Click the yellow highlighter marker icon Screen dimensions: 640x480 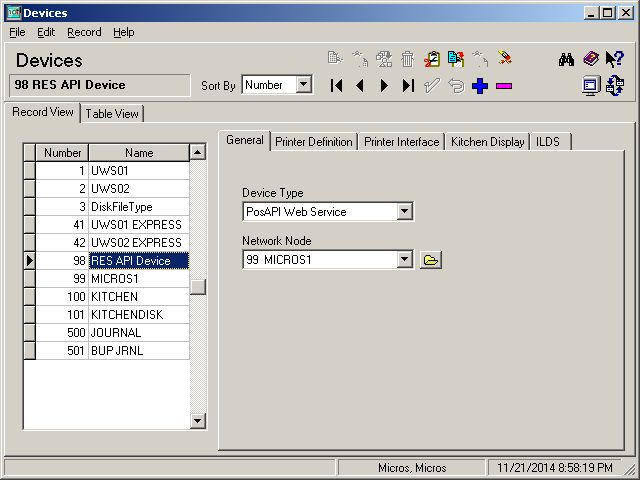pos(504,58)
